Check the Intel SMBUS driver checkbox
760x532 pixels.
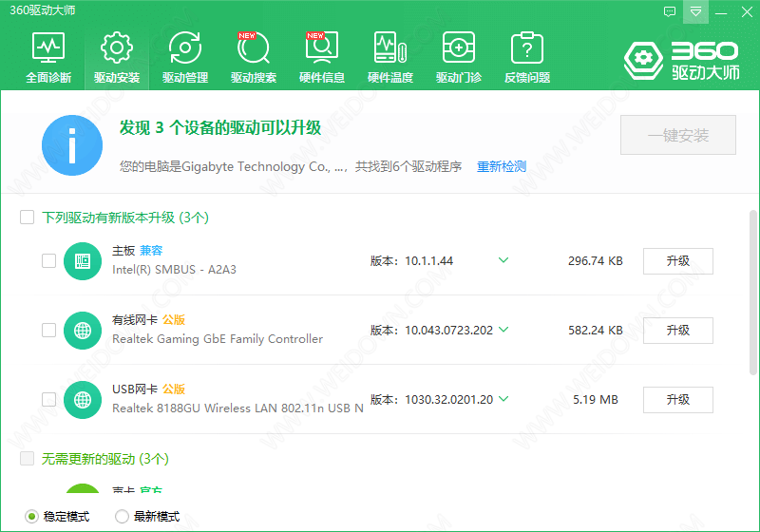[x=49, y=260]
